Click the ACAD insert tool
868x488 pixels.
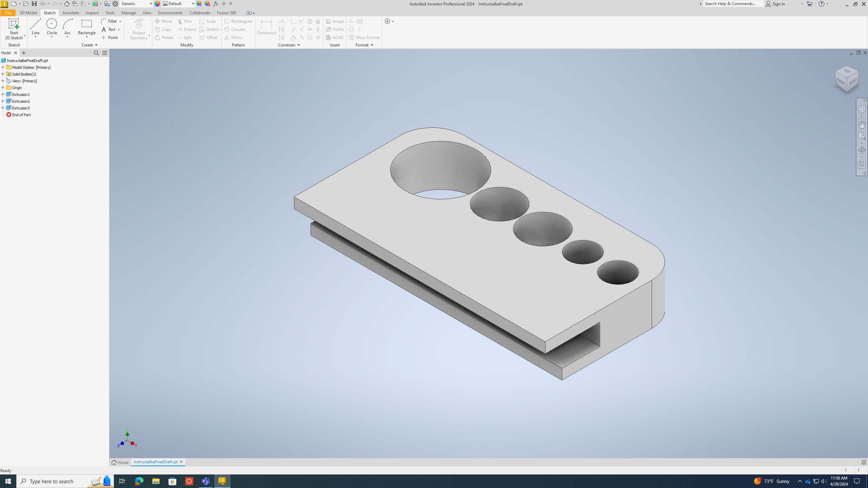(334, 38)
